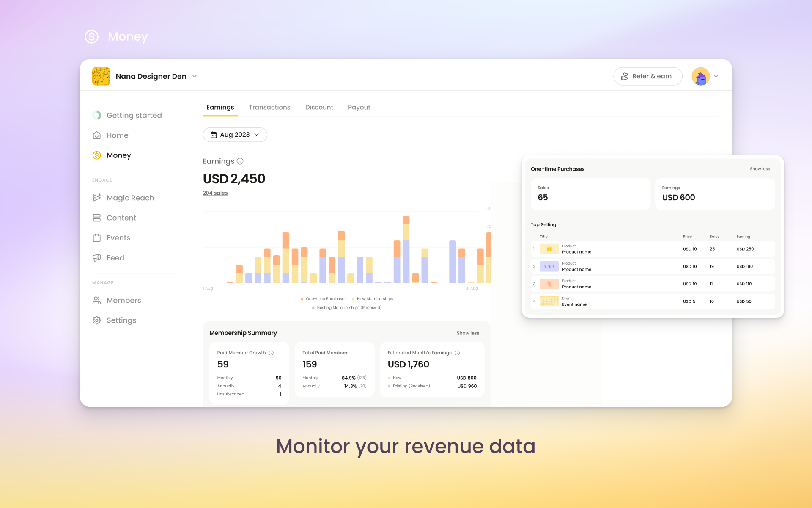
Task: Switch to the Transactions tab
Action: 269,108
